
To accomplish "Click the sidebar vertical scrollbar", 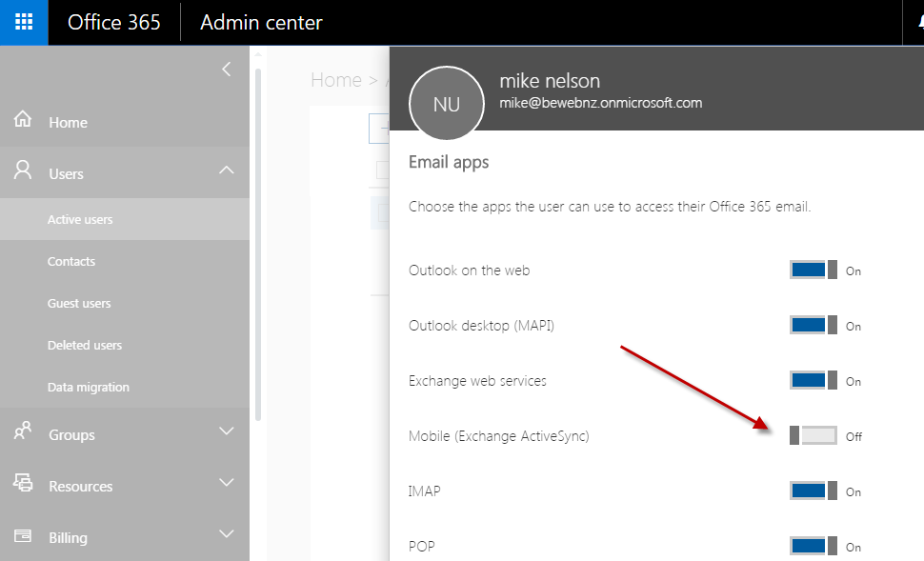I will (258, 245).
